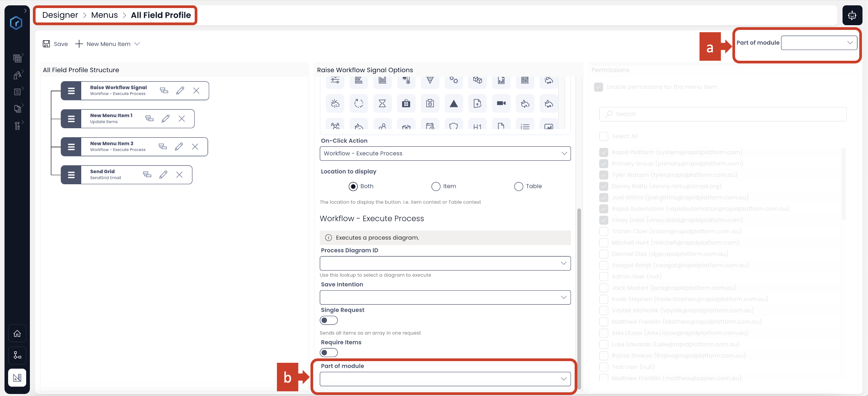868x396 pixels.
Task: Click the refresh/cycle icon in toolbar
Action: [359, 104]
